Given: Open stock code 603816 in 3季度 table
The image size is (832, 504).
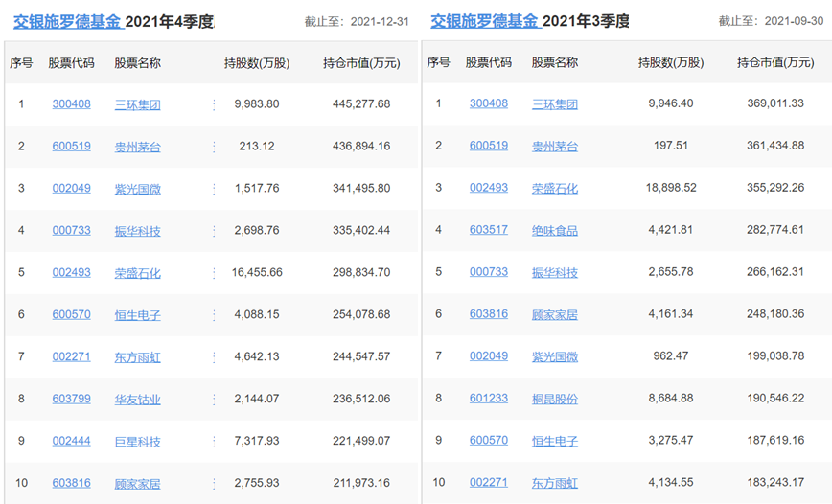Looking at the screenshot, I should [x=489, y=314].
